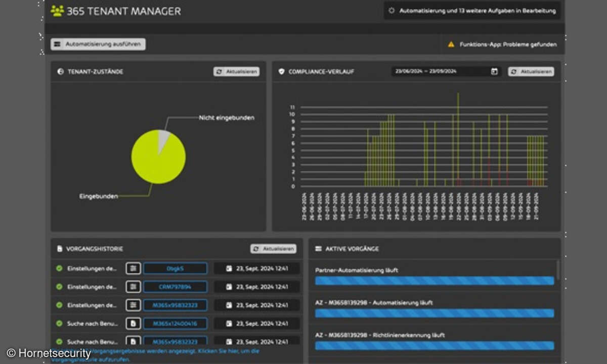Click 'AZ - M365B139298 - Richtlinienerkennung läuft' text
The height and width of the screenshot is (364, 607).
click(379, 335)
